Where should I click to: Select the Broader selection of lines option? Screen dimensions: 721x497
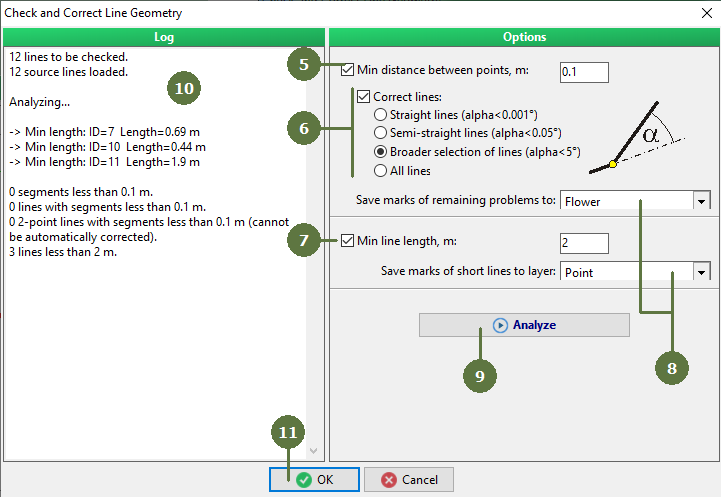point(380,152)
